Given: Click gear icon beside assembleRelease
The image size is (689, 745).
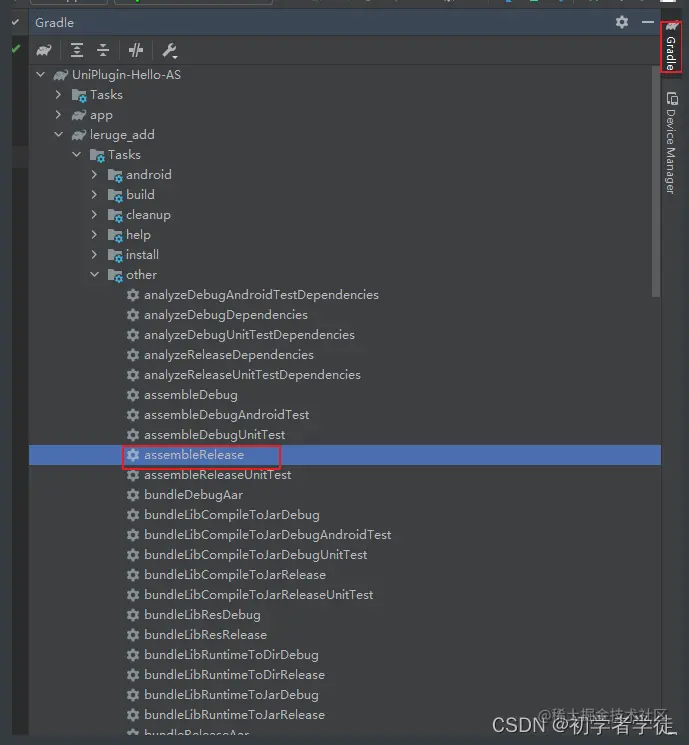Looking at the screenshot, I should [133, 455].
